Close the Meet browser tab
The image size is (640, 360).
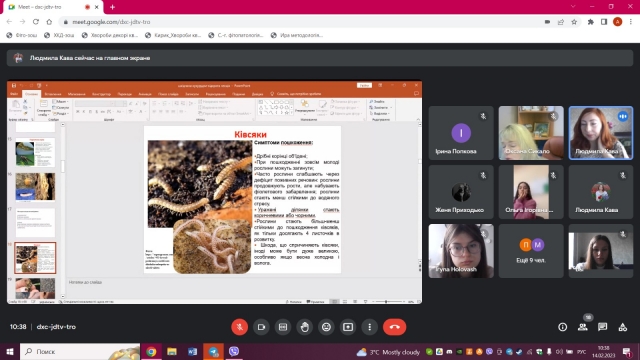click(x=97, y=7)
